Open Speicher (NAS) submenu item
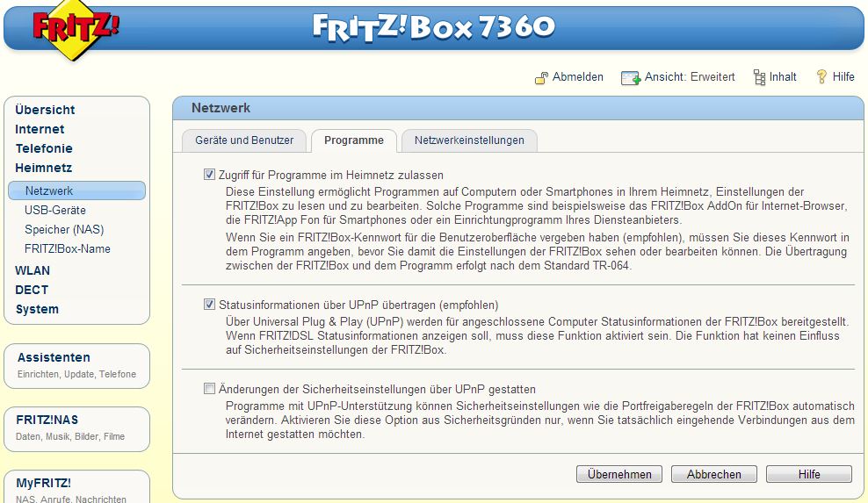The image size is (868, 503). pos(64,230)
